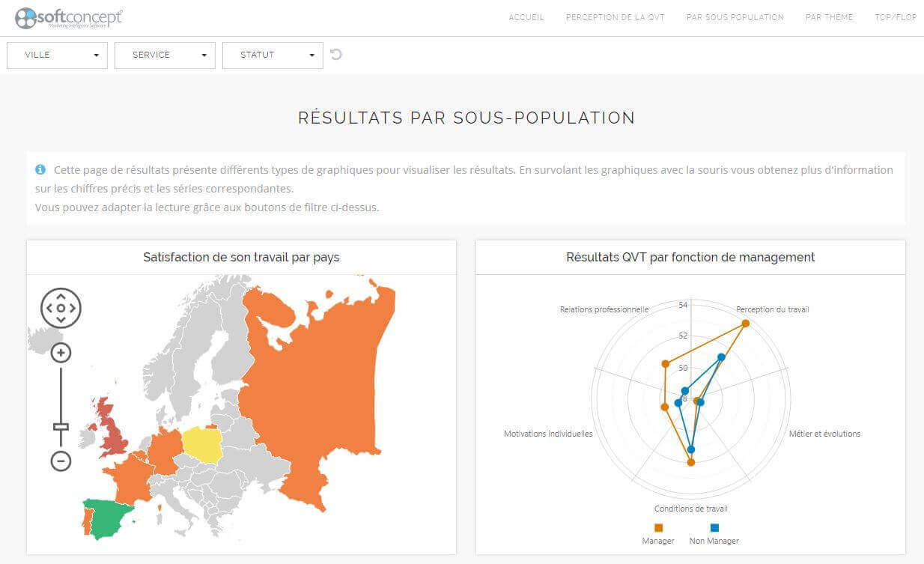The width and height of the screenshot is (924, 564).
Task: Click the blue info icon beside the description
Action: coord(40,170)
